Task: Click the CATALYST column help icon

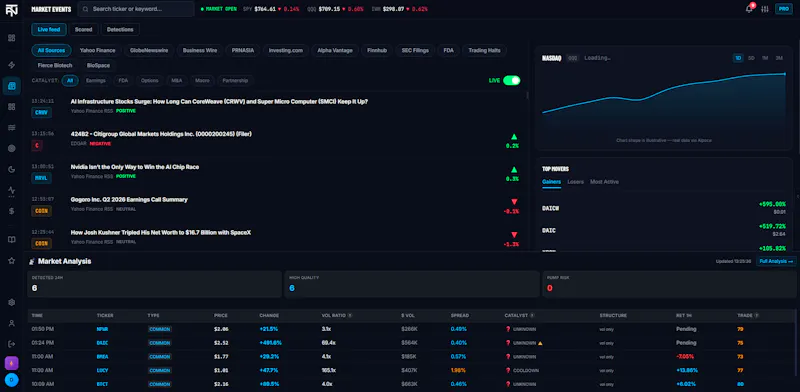Action: click(x=532, y=315)
